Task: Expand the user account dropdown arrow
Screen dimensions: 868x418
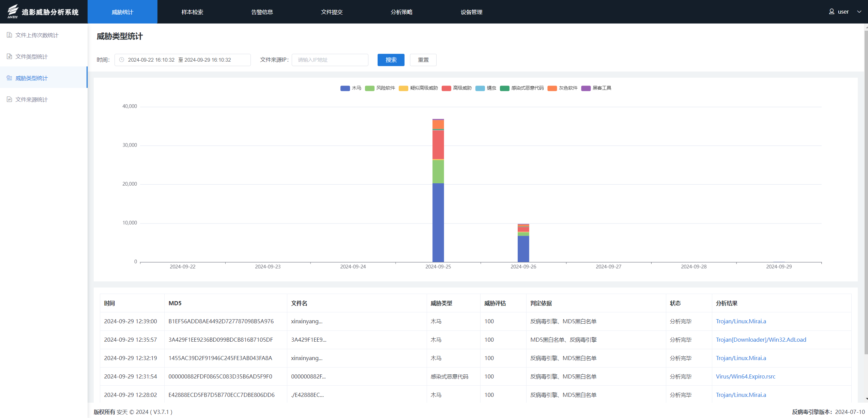Action: pyautogui.click(x=859, y=12)
